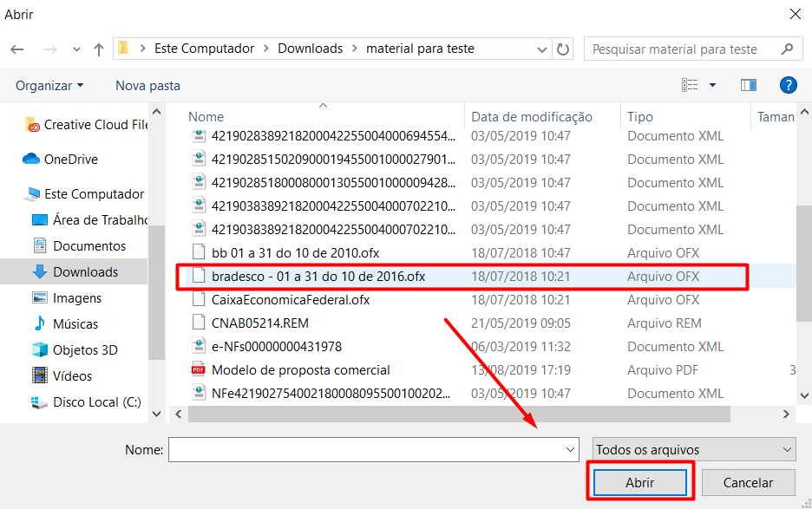Click the Back navigation arrow

pyautogui.click(x=17, y=49)
